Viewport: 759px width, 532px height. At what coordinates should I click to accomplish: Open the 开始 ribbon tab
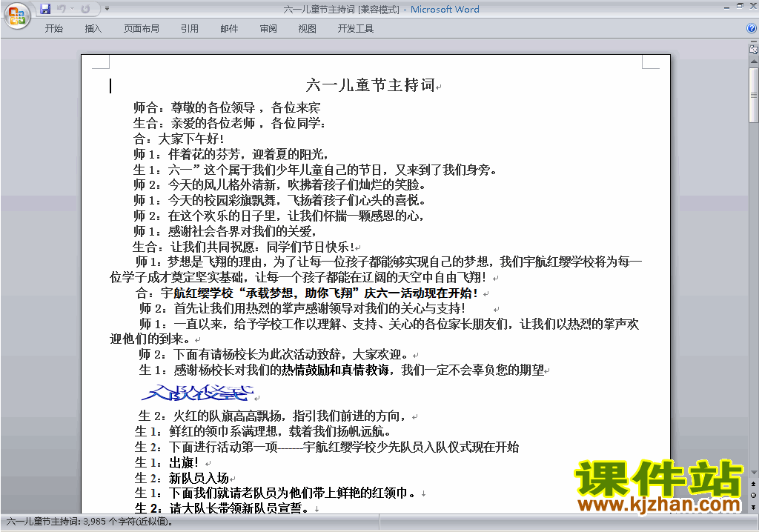point(54,29)
